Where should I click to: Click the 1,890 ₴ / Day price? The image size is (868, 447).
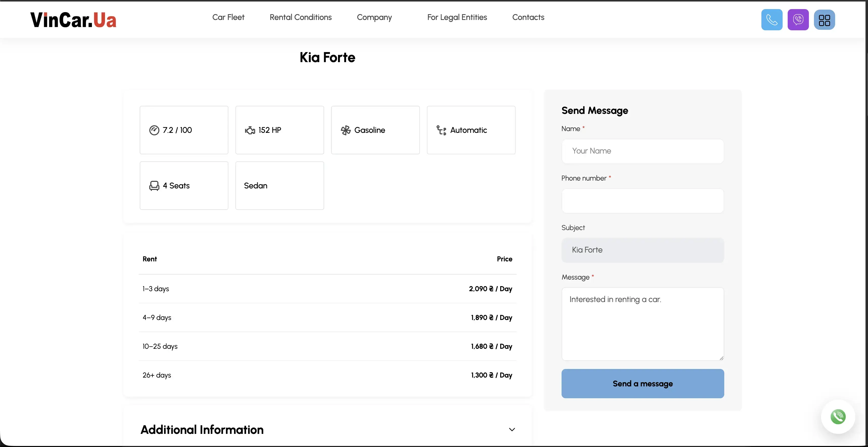[x=491, y=318]
